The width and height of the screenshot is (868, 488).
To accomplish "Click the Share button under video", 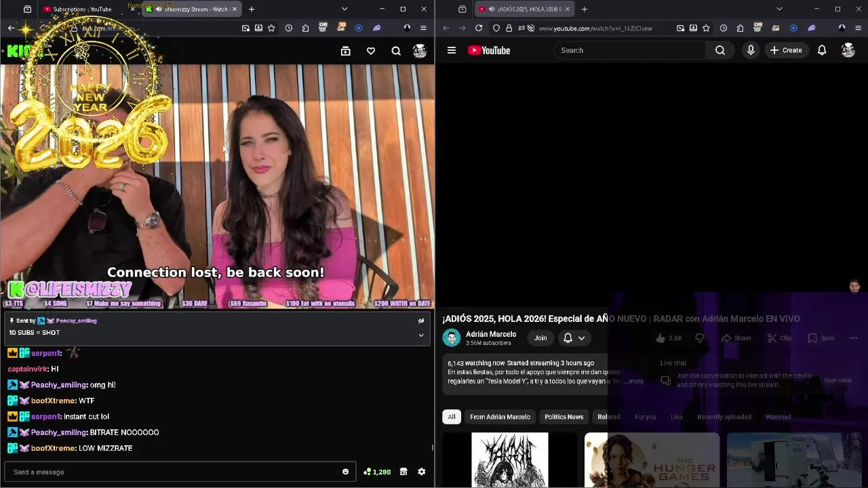I will point(736,338).
